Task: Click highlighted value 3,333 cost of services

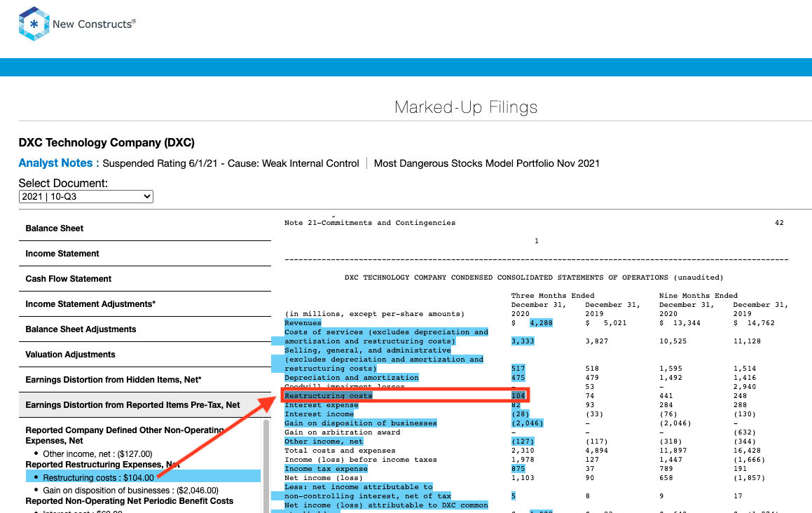Action: 523,341
